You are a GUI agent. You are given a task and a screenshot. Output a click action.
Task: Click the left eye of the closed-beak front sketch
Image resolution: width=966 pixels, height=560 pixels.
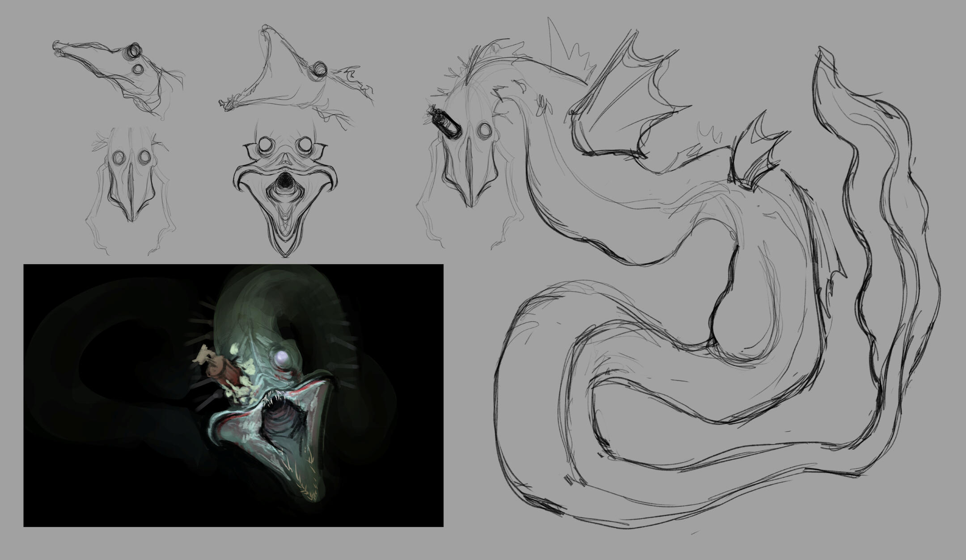tap(119, 157)
